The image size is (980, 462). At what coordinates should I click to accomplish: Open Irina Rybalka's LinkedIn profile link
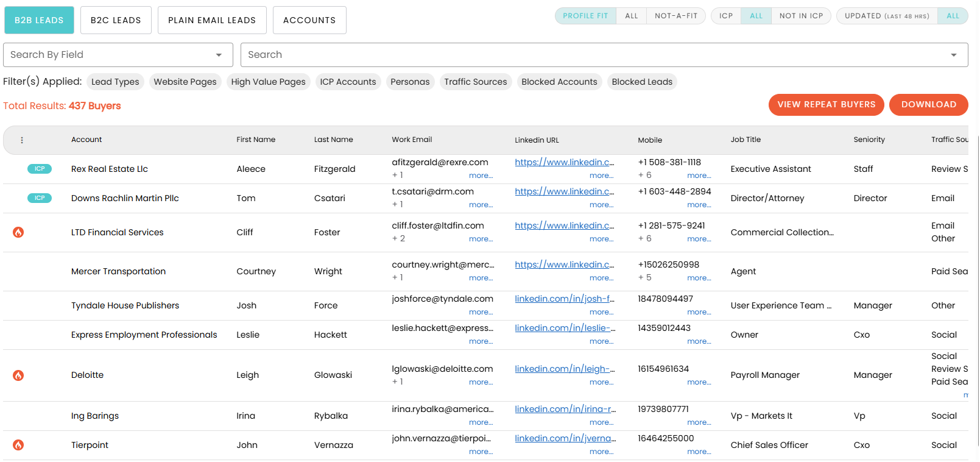(x=565, y=409)
